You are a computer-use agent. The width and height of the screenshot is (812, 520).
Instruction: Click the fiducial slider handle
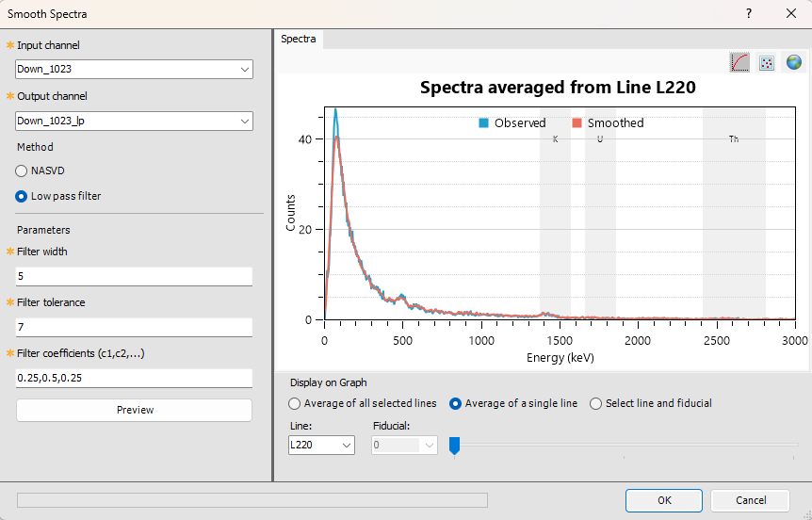pyautogui.click(x=454, y=446)
